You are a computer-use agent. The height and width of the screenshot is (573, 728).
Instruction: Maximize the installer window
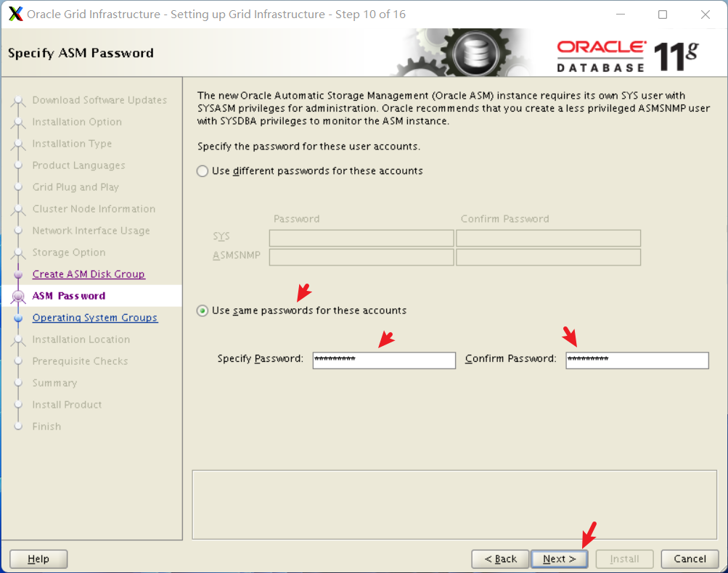(x=663, y=15)
